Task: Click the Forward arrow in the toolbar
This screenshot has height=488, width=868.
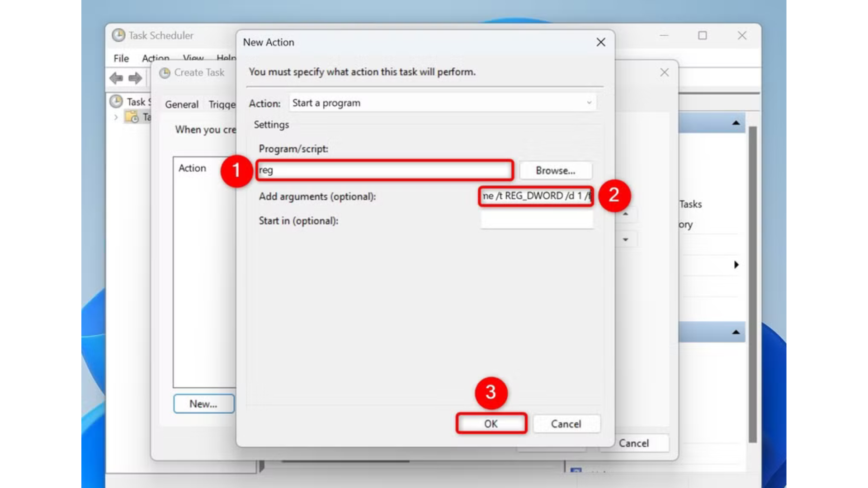Action: pyautogui.click(x=135, y=79)
